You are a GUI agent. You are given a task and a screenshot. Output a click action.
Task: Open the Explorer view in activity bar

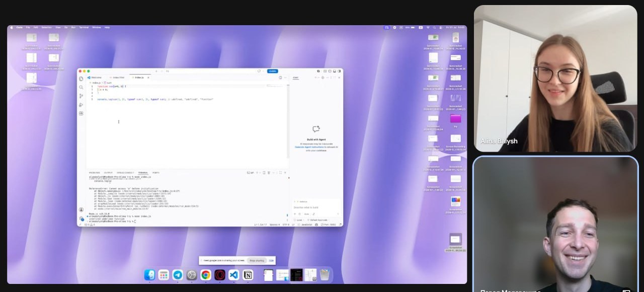click(x=81, y=79)
